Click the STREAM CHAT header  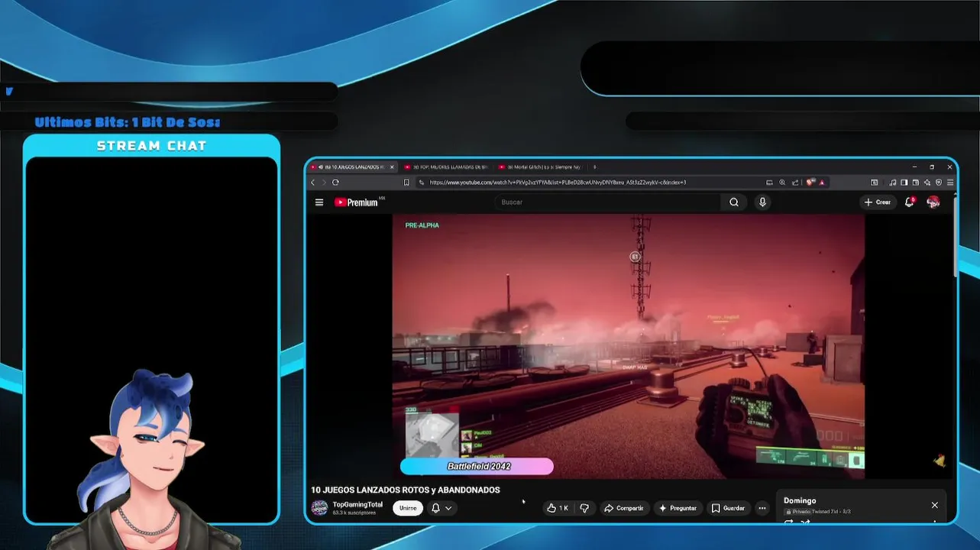pos(151,146)
